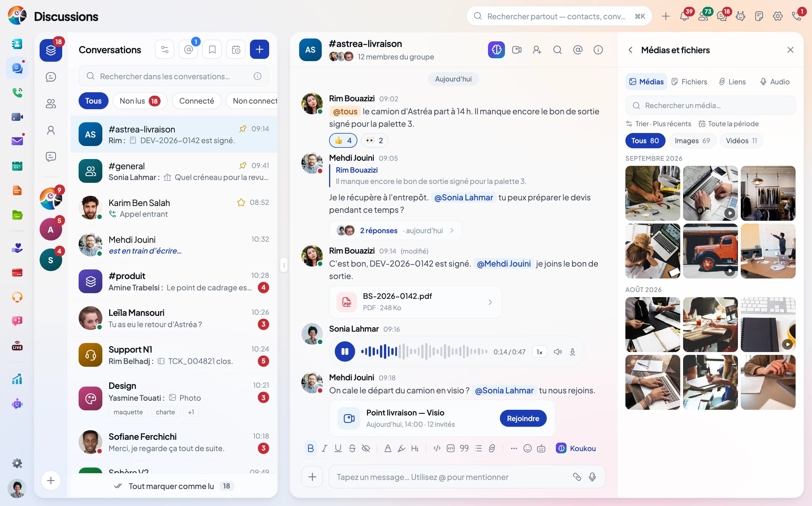Toggle the eyes reaction with 2
812x506 pixels.
coord(374,140)
